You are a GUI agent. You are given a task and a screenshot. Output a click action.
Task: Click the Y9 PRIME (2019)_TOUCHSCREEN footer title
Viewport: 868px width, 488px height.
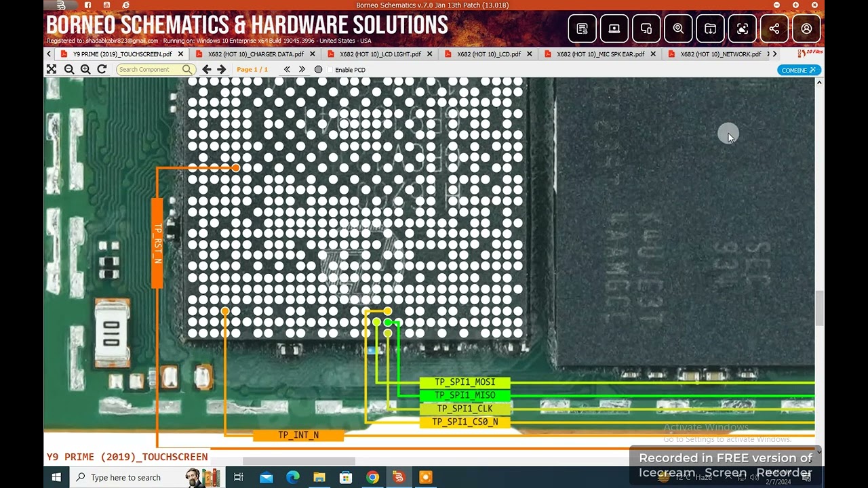coord(127,457)
